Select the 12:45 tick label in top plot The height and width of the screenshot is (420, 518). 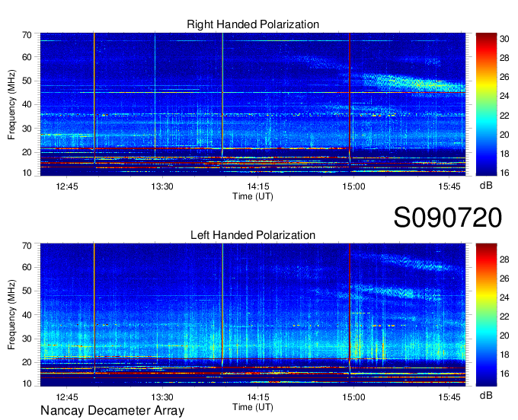coord(67,186)
